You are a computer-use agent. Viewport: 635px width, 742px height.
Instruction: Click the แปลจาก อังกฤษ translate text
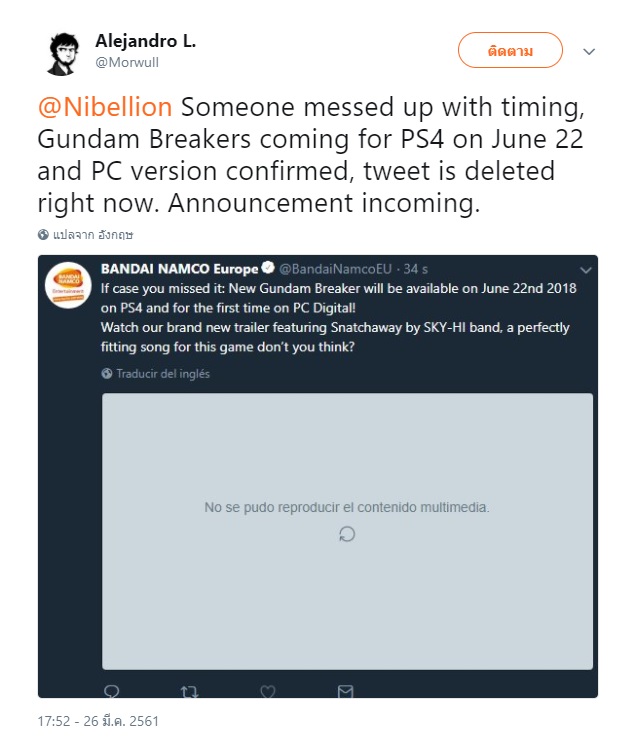click(92, 235)
